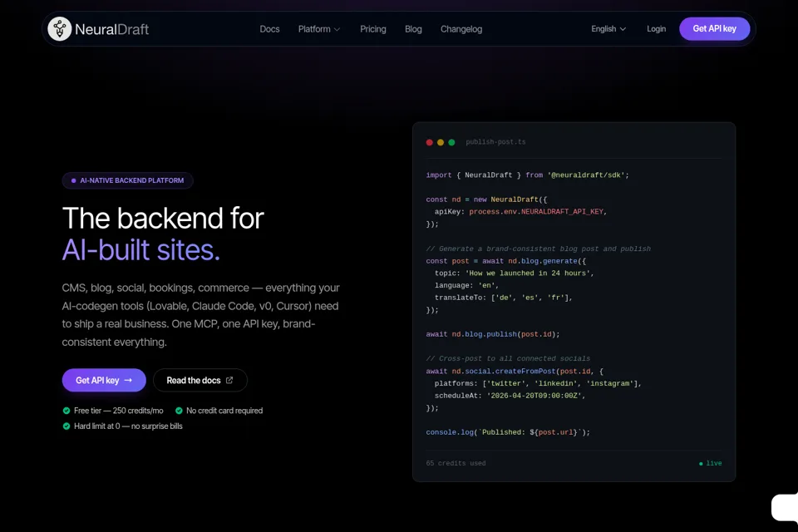This screenshot has width=798, height=532.
Task: Click the publish-post.ts file name
Action: [x=495, y=142]
